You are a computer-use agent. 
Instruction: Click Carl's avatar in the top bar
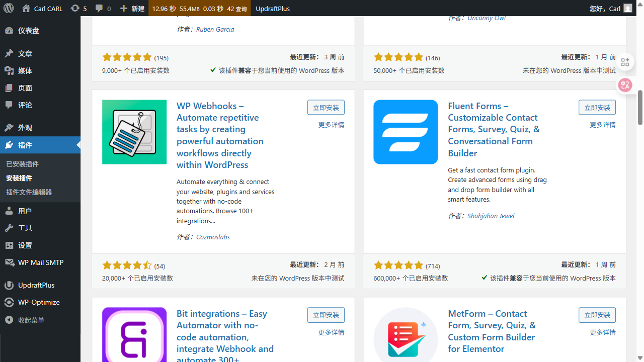tap(627, 8)
